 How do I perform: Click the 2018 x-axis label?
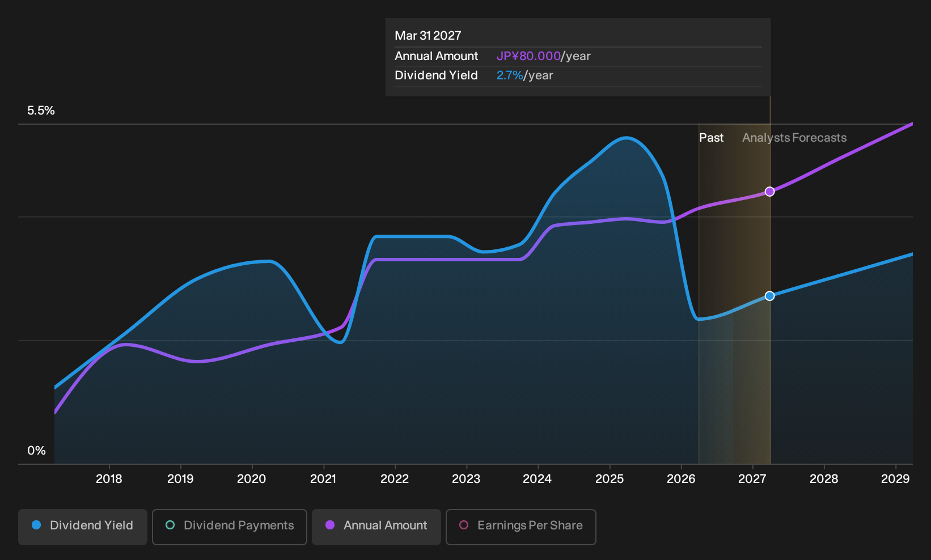click(x=109, y=479)
